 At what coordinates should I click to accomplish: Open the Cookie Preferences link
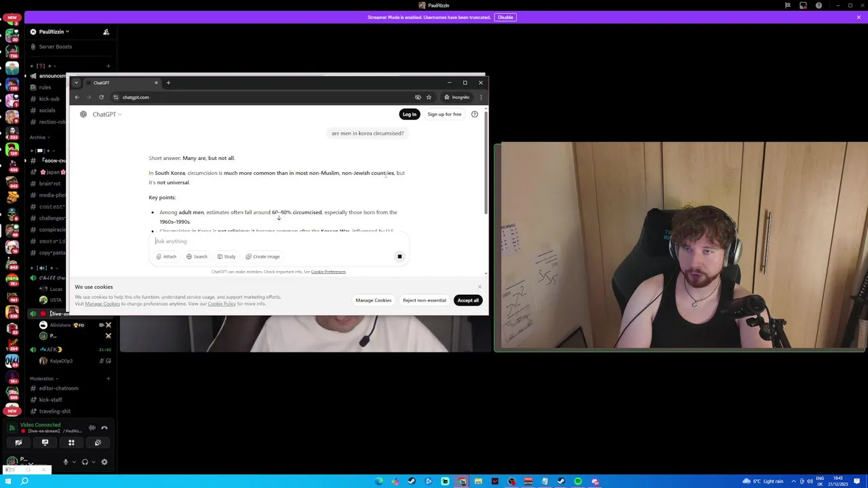(328, 272)
